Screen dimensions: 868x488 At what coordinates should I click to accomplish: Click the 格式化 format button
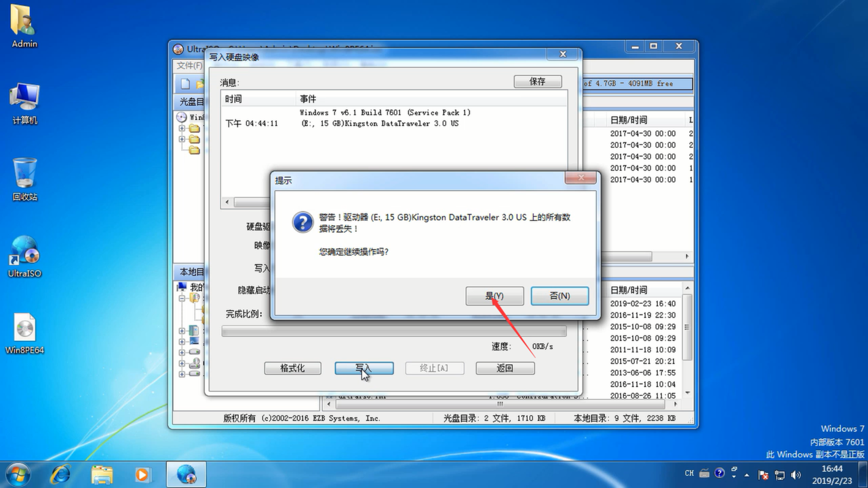coord(293,368)
